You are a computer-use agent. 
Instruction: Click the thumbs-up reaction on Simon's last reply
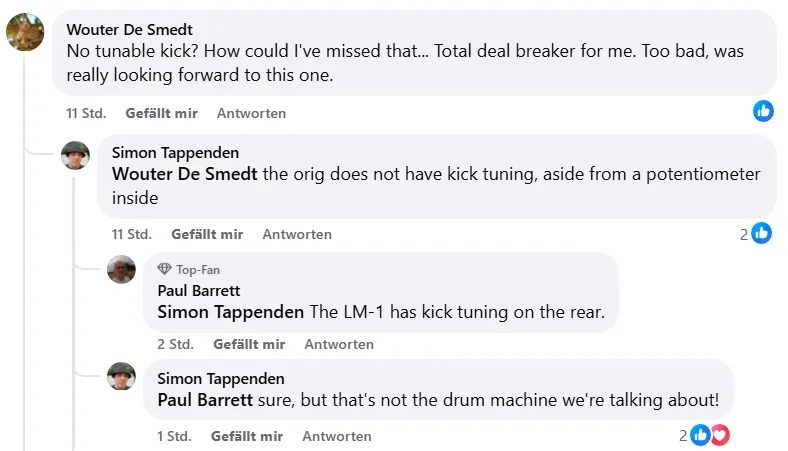tap(701, 435)
